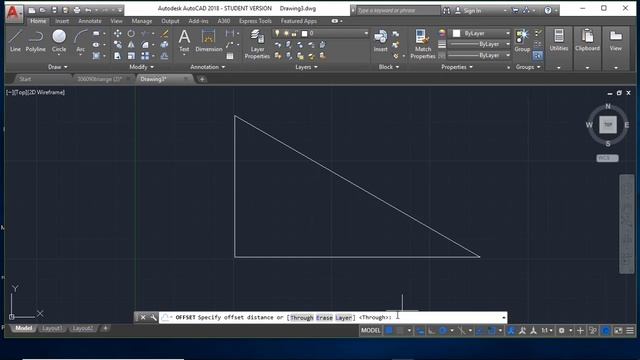This screenshot has width=640, height=360.
Task: Expand the Draw panel
Action: click(58, 67)
